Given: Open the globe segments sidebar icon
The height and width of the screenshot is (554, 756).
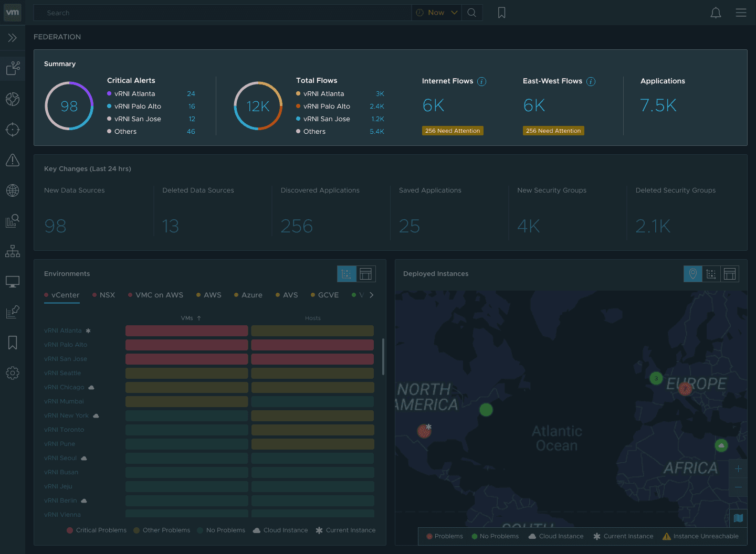Looking at the screenshot, I should pyautogui.click(x=13, y=99).
